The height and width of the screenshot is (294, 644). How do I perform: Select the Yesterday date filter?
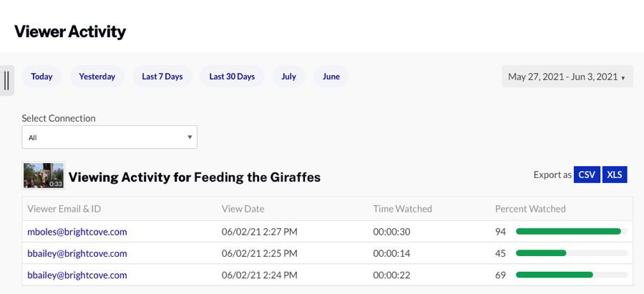coord(97,77)
